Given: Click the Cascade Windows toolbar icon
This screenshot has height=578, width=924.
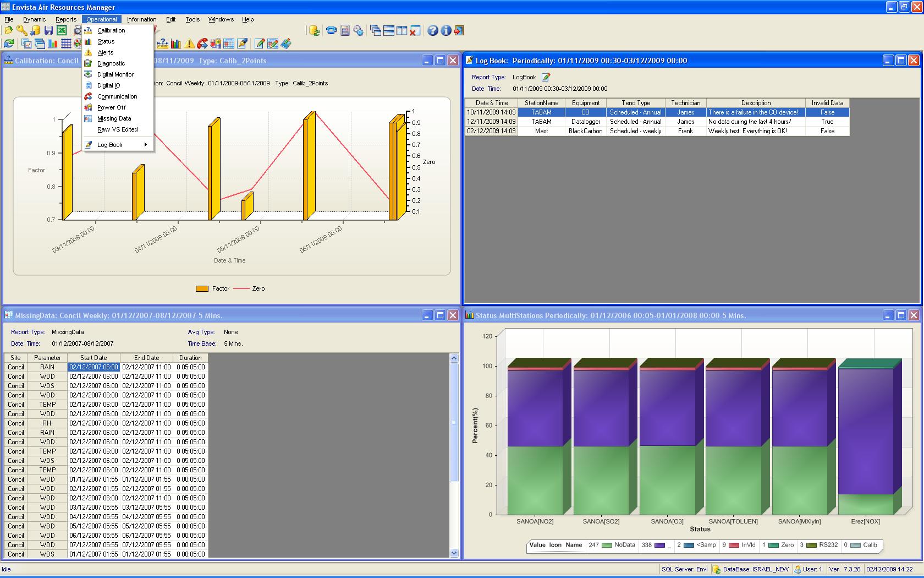Looking at the screenshot, I should (376, 31).
